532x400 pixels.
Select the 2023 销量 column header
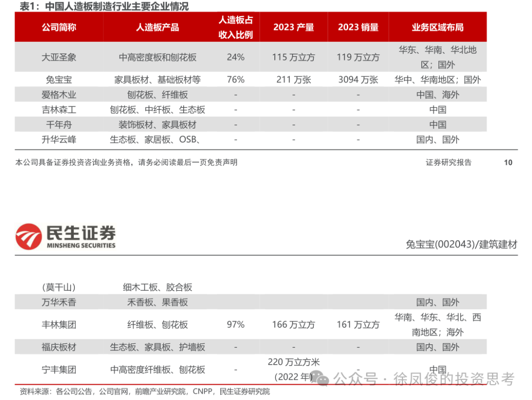click(x=358, y=27)
